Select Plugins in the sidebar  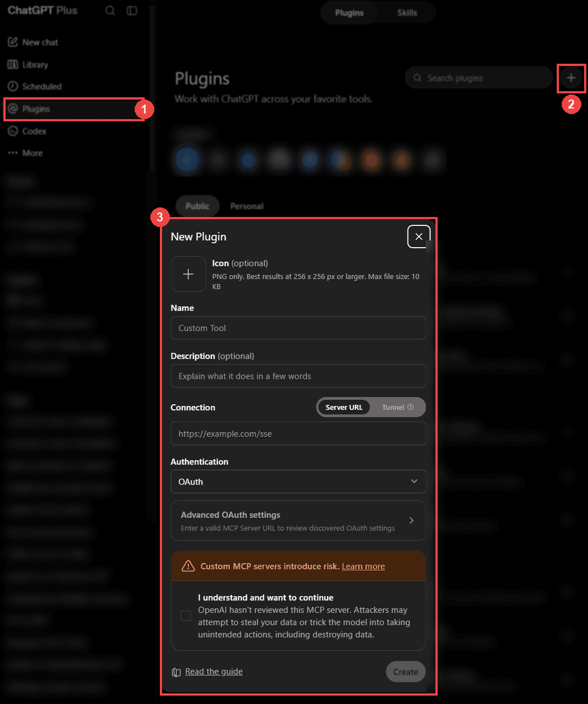click(74, 109)
